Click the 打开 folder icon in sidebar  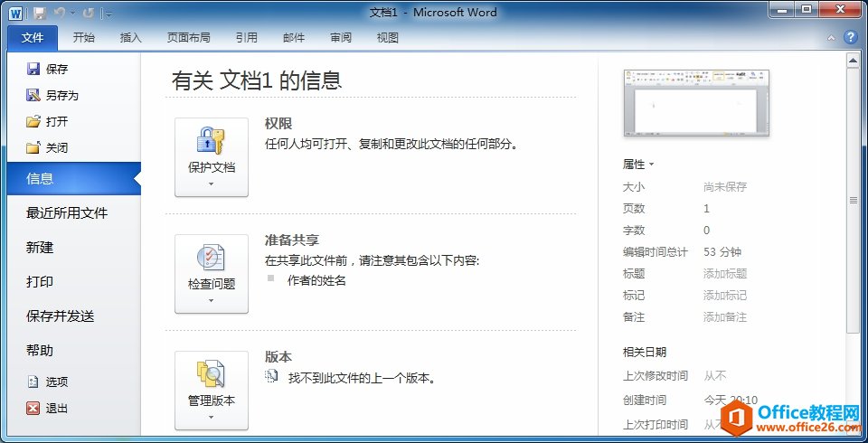pos(33,121)
